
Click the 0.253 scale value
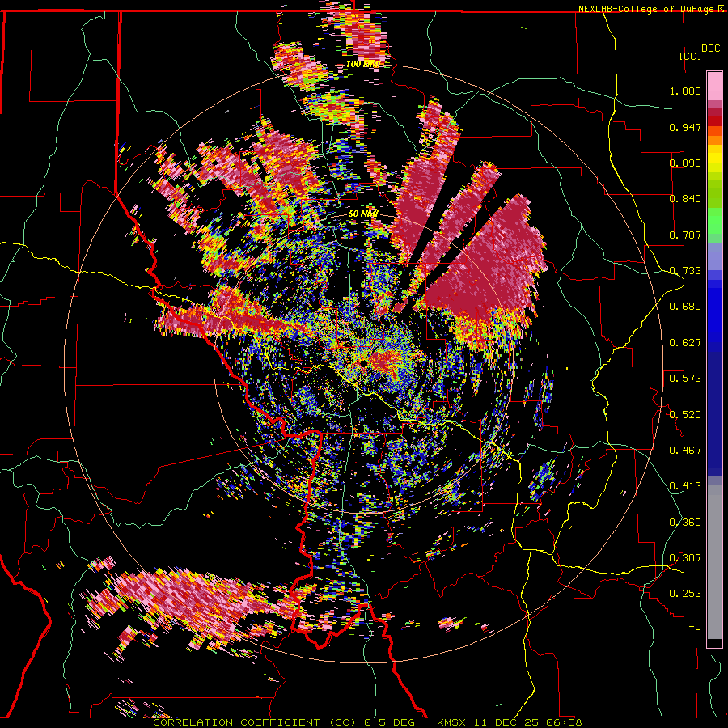point(685,594)
